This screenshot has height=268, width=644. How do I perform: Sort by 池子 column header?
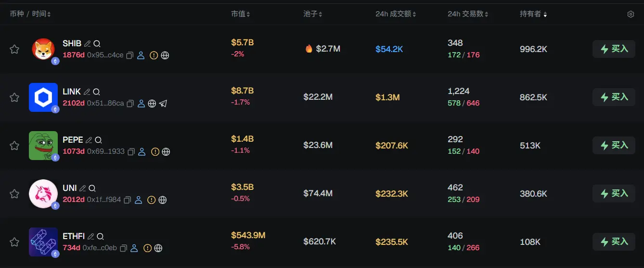[312, 14]
